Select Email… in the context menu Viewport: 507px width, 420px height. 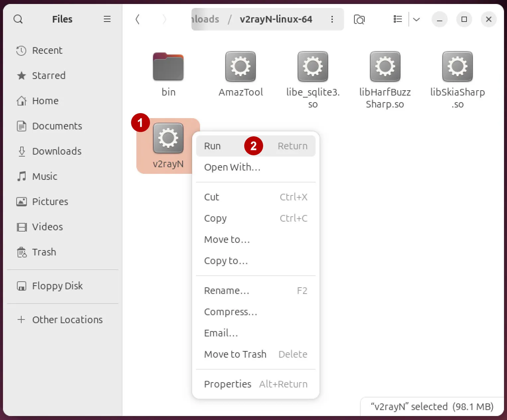coord(256,333)
